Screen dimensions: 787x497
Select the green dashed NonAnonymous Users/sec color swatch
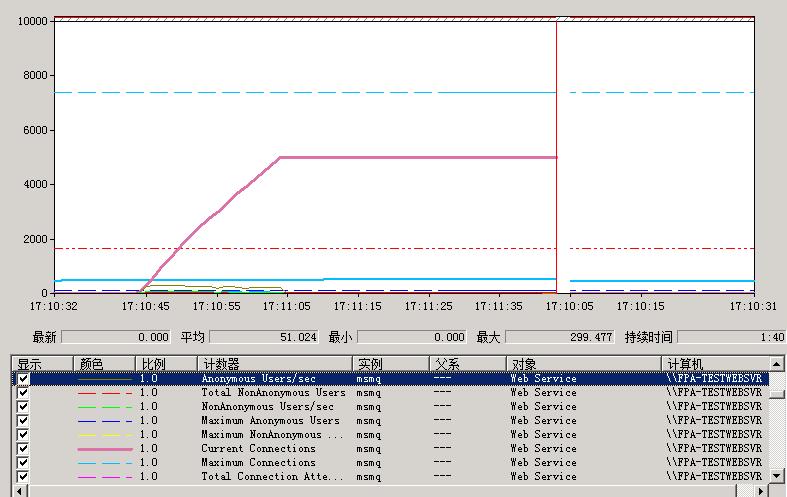(104, 407)
